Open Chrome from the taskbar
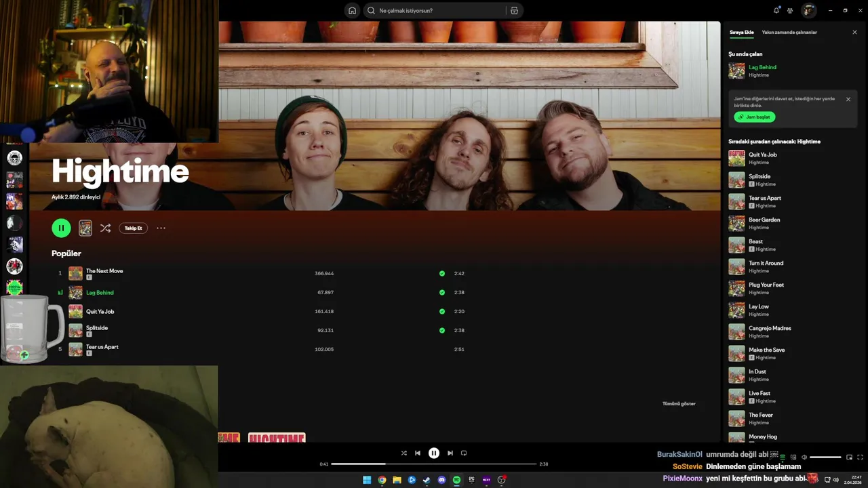 tap(382, 480)
